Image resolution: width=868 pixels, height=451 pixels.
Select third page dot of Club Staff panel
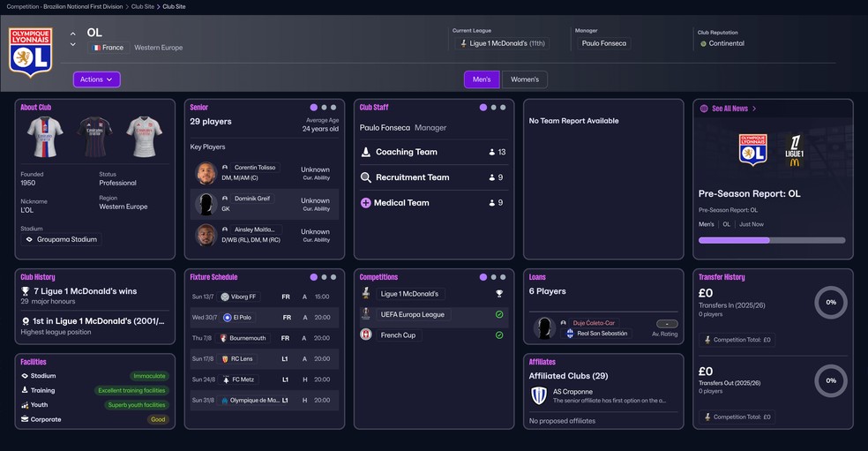tap(503, 108)
